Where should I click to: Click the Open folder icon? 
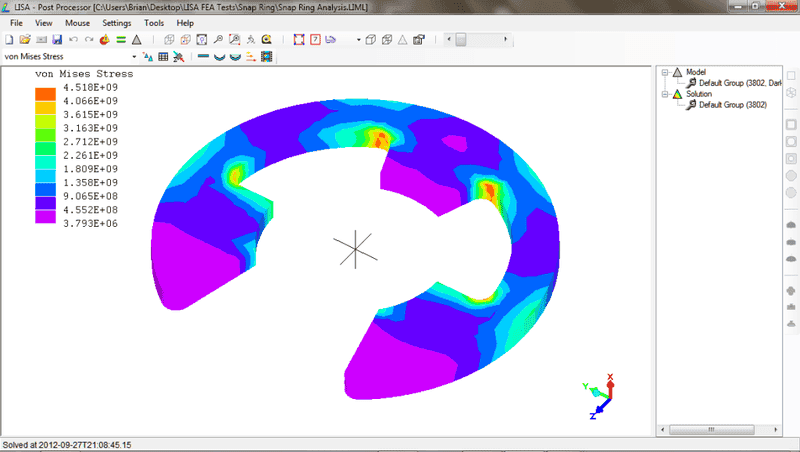click(25, 40)
